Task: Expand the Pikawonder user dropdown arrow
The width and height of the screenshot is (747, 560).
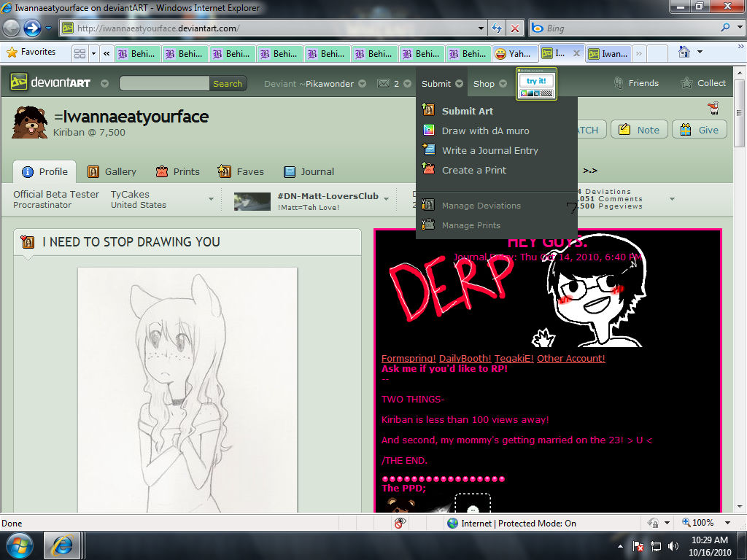Action: tap(362, 84)
